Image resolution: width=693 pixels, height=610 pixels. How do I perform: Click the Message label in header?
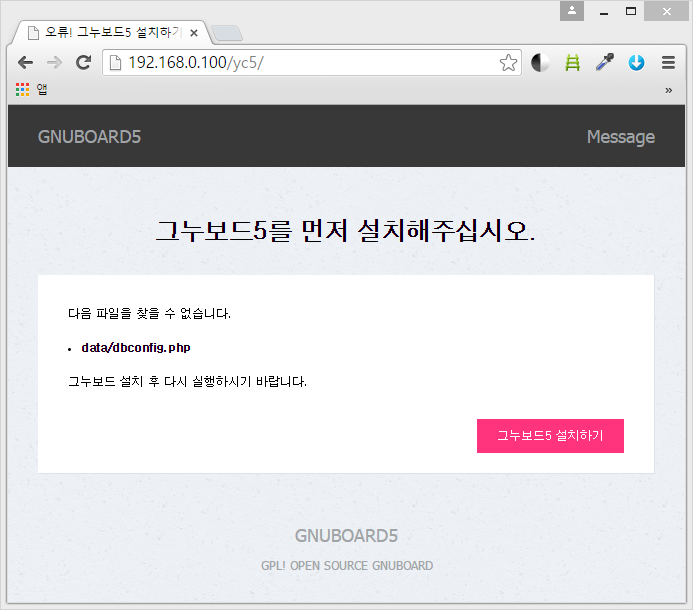tap(621, 137)
